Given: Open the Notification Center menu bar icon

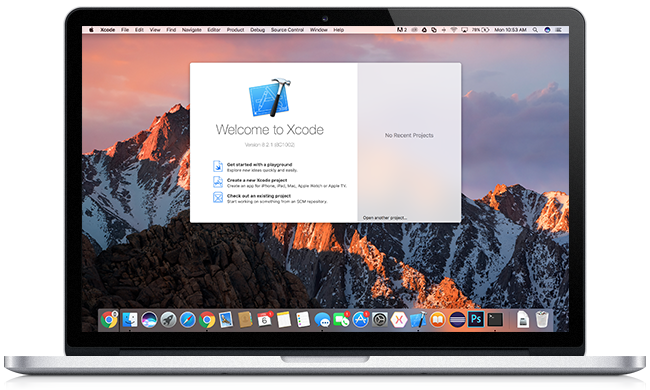Looking at the screenshot, I should tap(558, 30).
